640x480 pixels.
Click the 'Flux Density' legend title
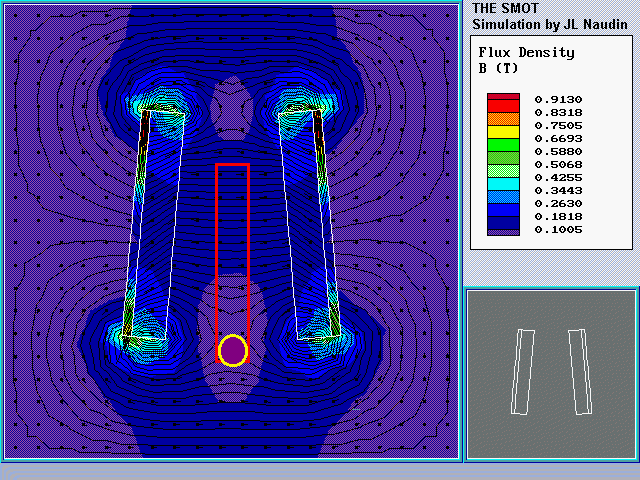point(527,53)
